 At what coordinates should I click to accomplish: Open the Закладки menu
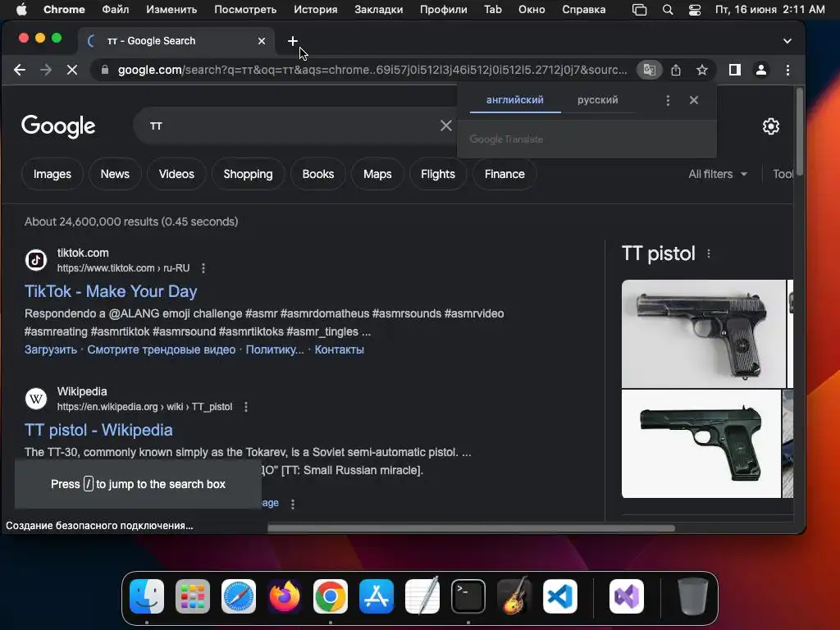379,10
